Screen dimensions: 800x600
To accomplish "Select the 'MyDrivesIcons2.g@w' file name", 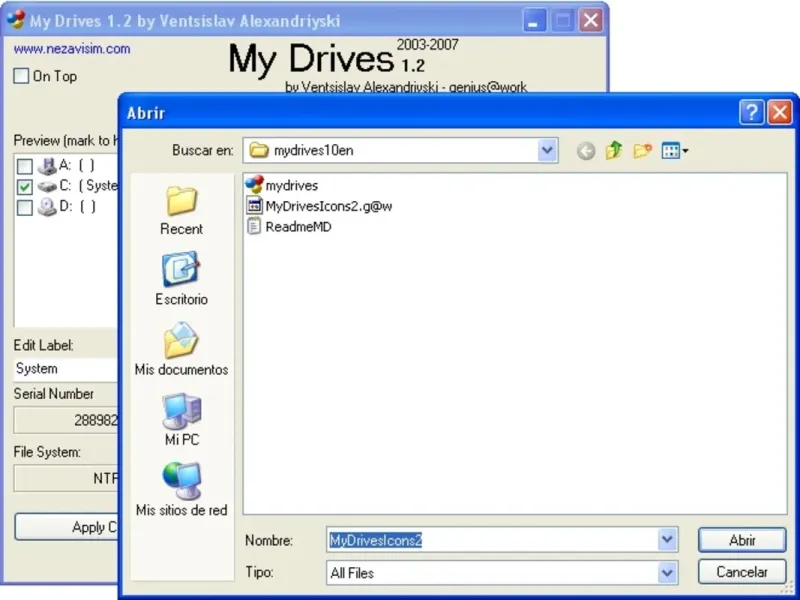I will [329, 206].
